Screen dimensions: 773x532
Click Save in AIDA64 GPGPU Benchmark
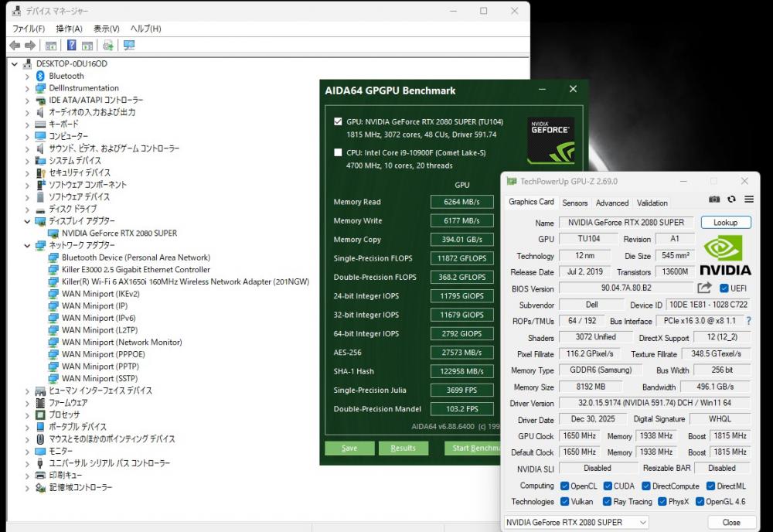[x=349, y=448]
